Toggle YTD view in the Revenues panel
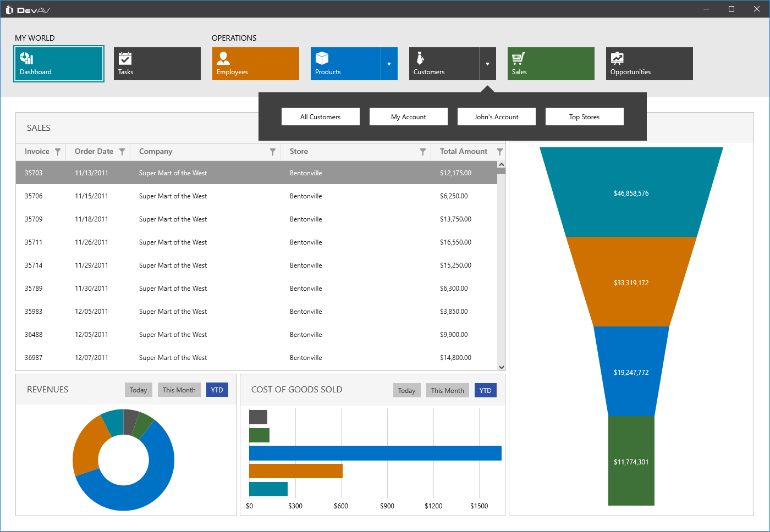770x532 pixels. 217,389
